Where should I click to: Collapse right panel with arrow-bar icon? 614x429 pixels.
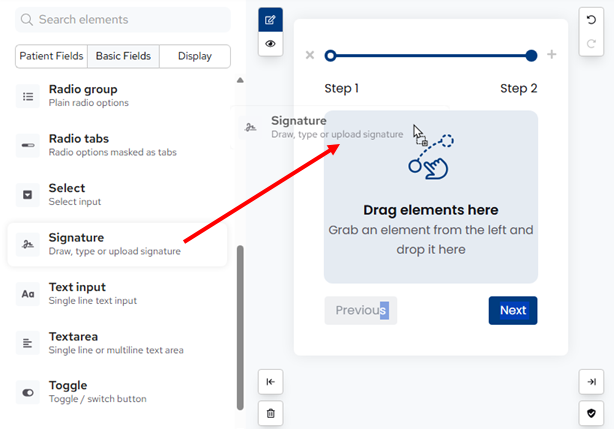[591, 382]
